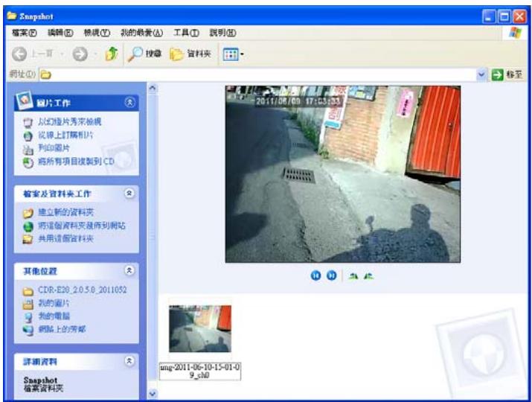
Task: Open the 我的圖片 My Pictures link
Action: (54, 303)
